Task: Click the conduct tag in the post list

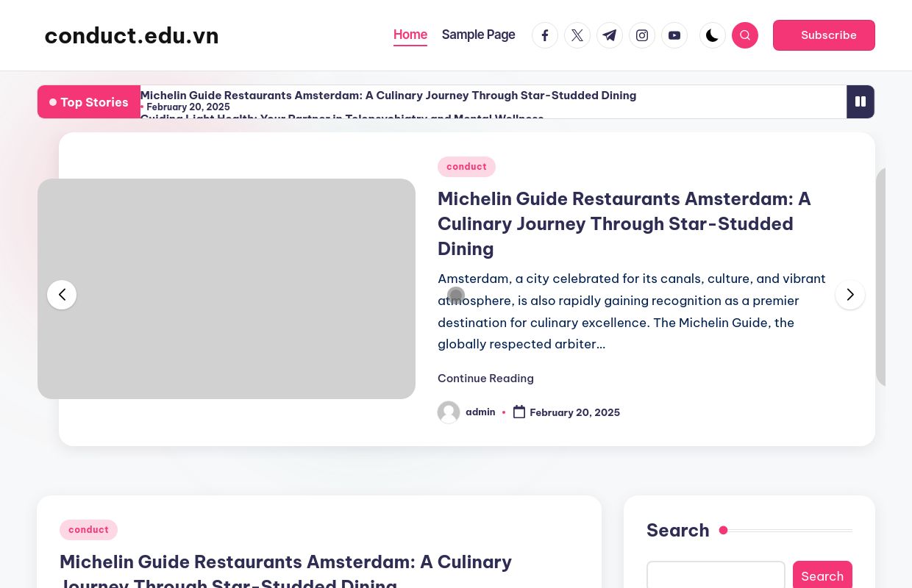Action: (88, 530)
